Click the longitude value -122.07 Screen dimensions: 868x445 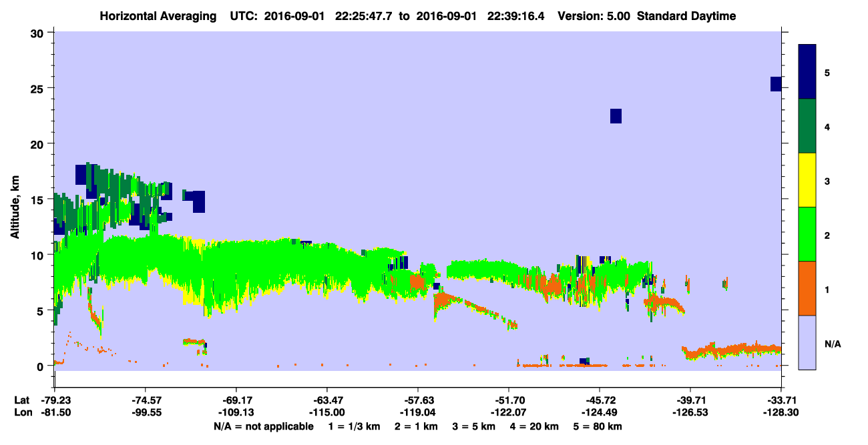pos(508,413)
